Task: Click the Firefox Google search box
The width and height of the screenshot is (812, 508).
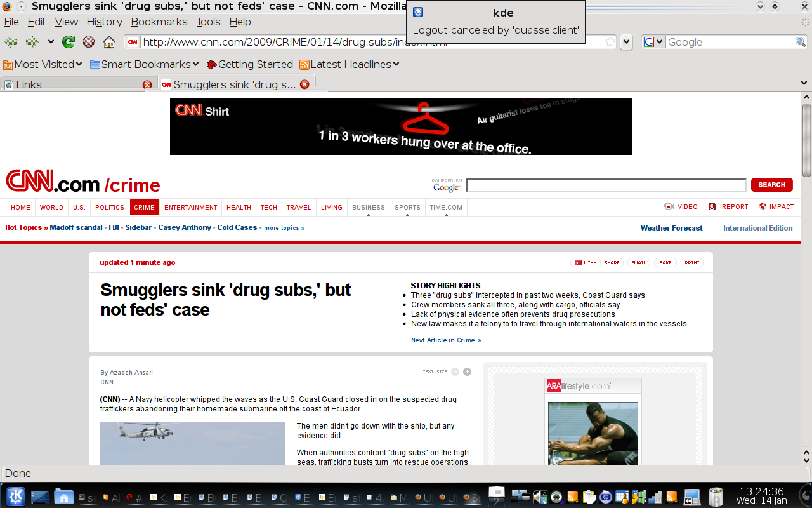Action: [730, 42]
